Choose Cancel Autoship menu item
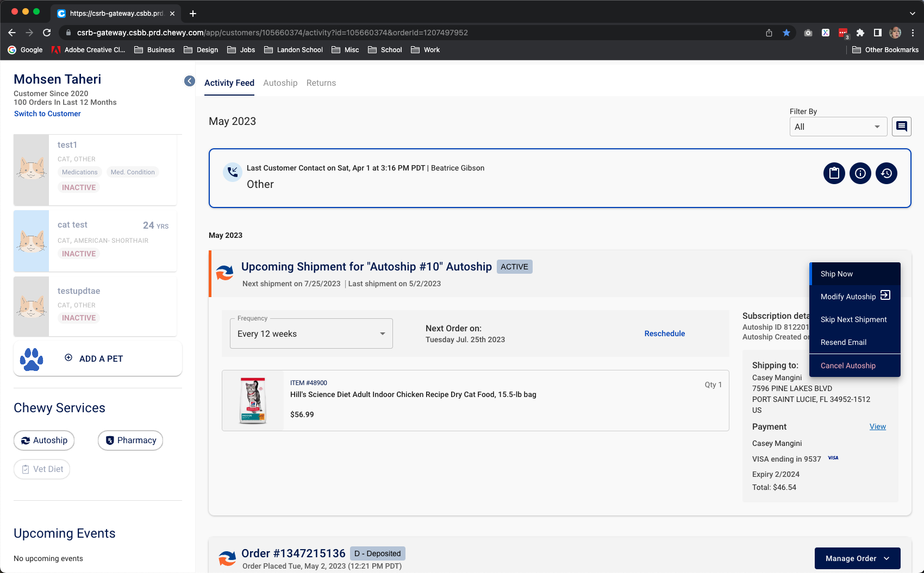The height and width of the screenshot is (573, 924). [x=855, y=366]
